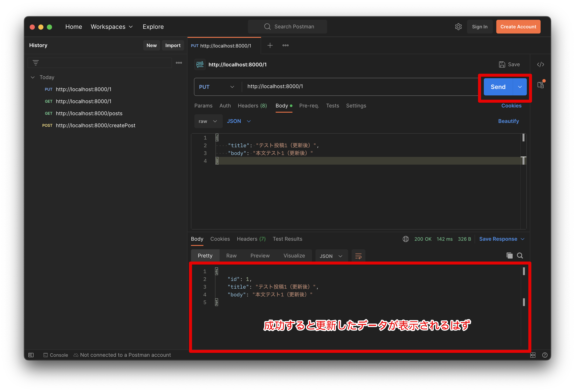Switch response view to Preview
This screenshot has height=392, width=575.
pos(260,256)
